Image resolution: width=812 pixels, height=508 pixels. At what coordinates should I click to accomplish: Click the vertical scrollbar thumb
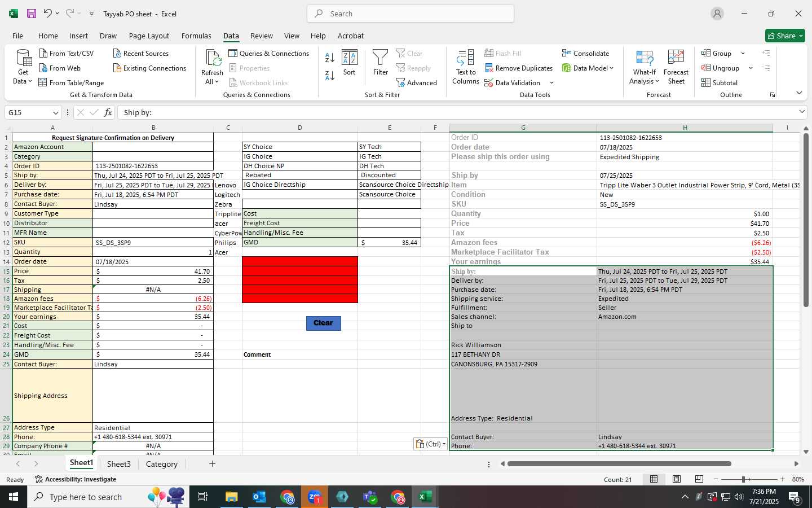click(806, 220)
